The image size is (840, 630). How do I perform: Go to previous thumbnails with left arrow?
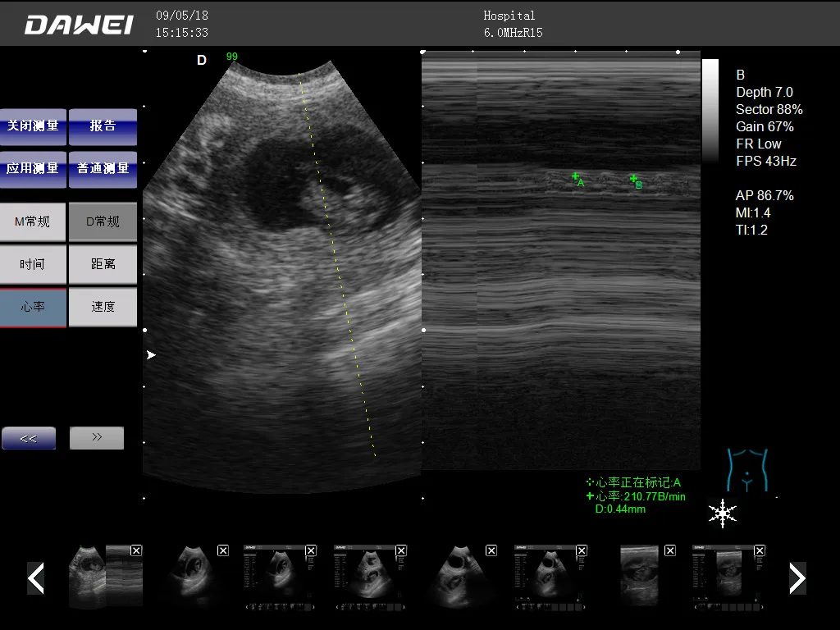tap(35, 578)
